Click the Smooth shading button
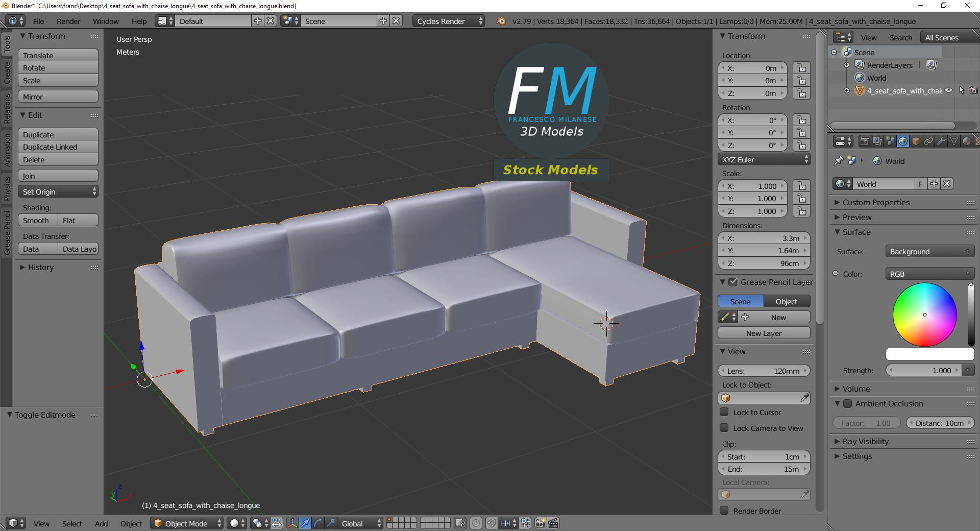The image size is (980, 531). pyautogui.click(x=38, y=220)
